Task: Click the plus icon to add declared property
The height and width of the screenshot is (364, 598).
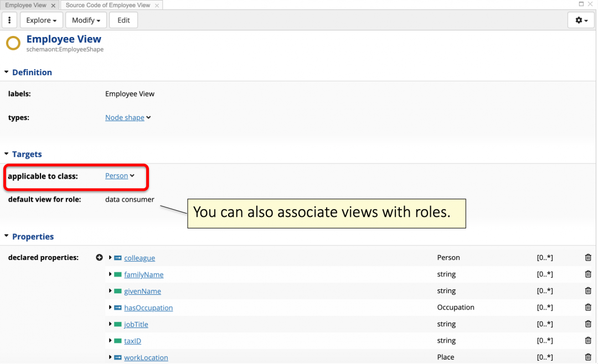Action: pos(100,258)
